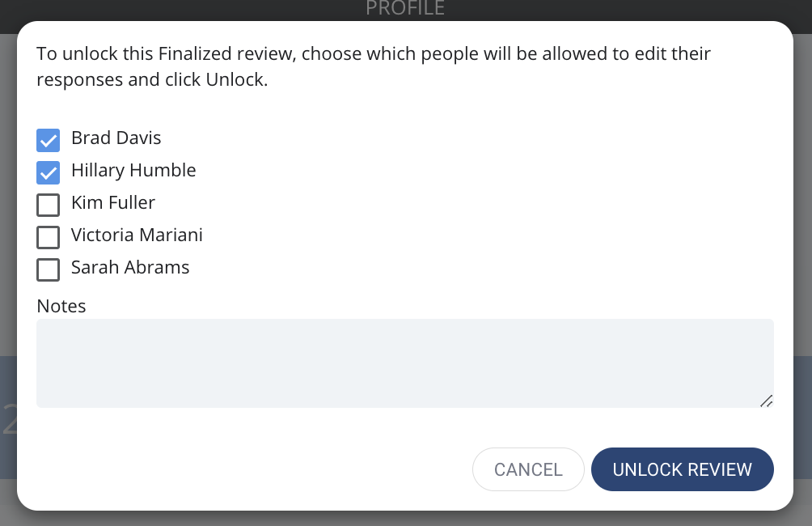Uncheck the Brad Davis checkbox

click(x=49, y=141)
